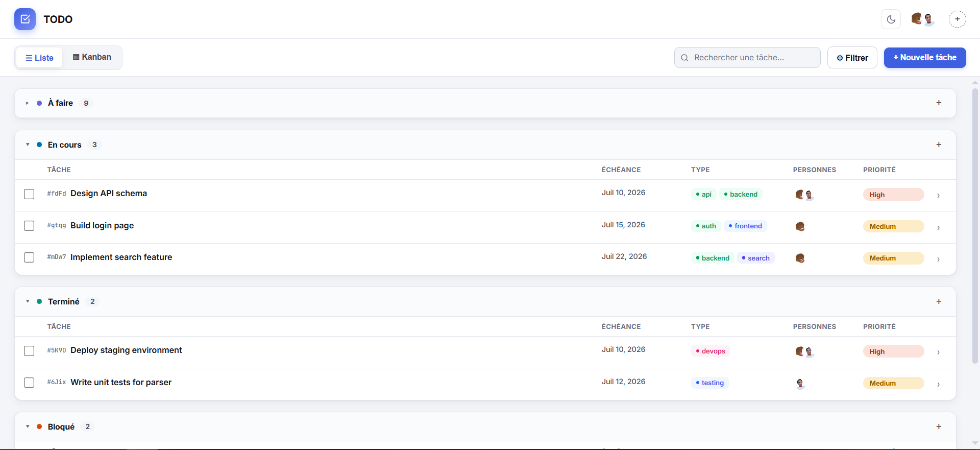Click the scrollbar up arrow

(x=975, y=82)
